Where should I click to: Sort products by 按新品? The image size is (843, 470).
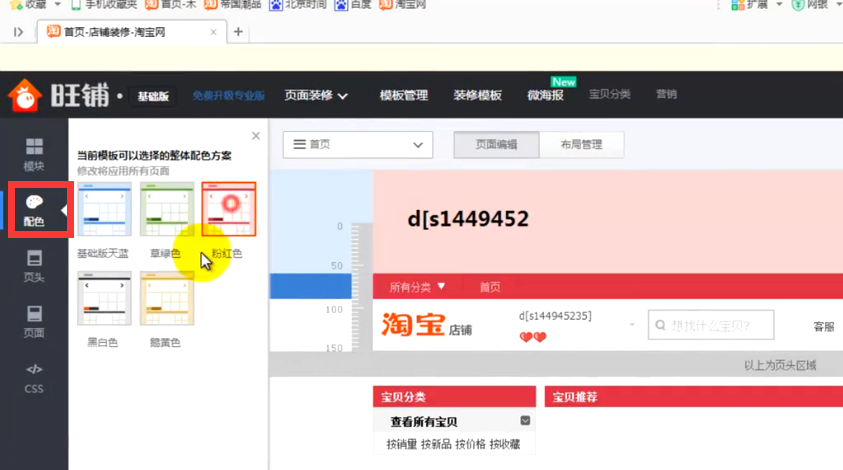pyautogui.click(x=436, y=444)
